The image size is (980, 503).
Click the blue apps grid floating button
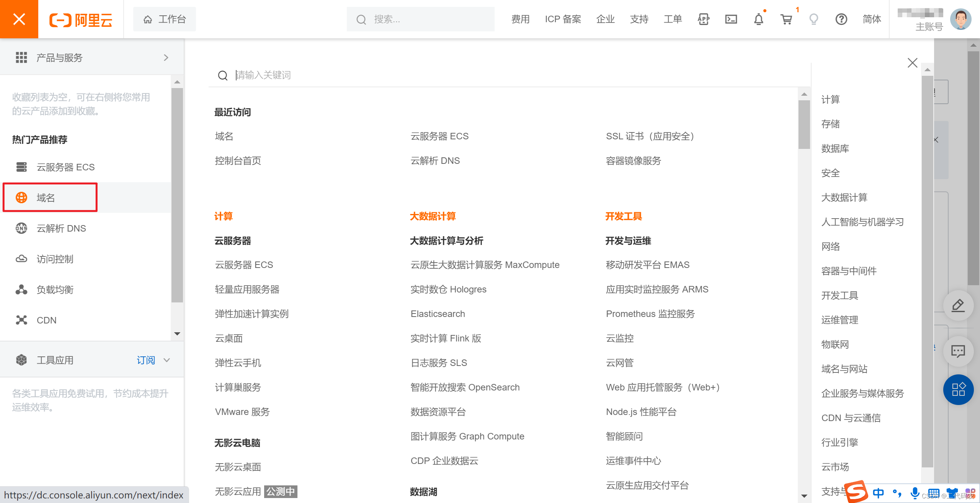coord(958,389)
